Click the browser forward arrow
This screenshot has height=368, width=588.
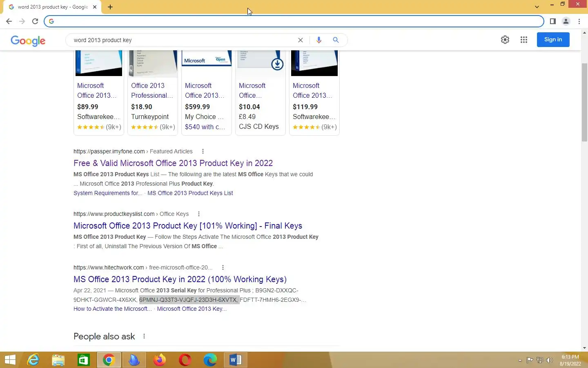tap(22, 21)
